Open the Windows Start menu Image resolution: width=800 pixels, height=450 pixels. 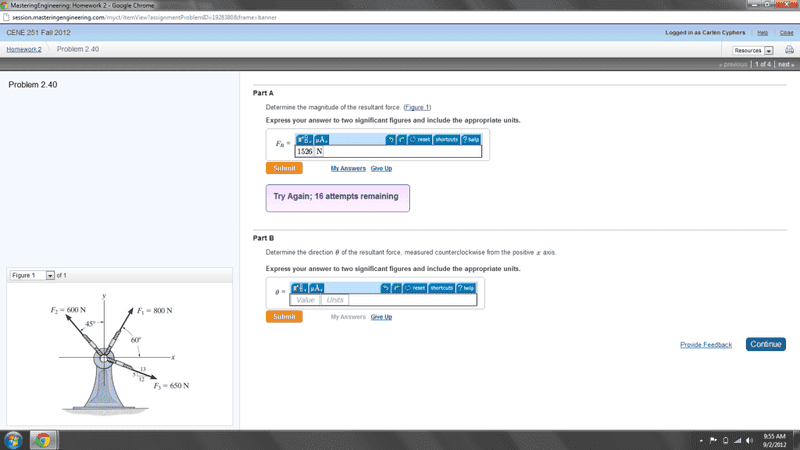(13, 440)
